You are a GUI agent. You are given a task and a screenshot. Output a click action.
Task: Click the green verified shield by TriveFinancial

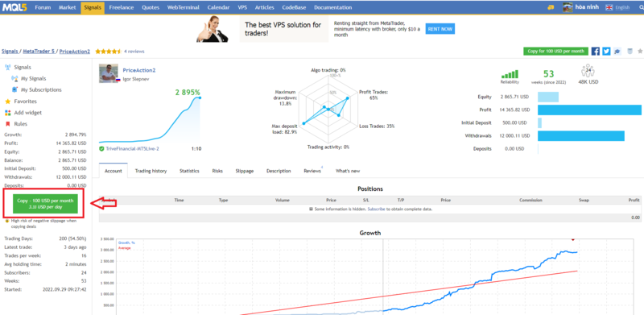tap(101, 149)
